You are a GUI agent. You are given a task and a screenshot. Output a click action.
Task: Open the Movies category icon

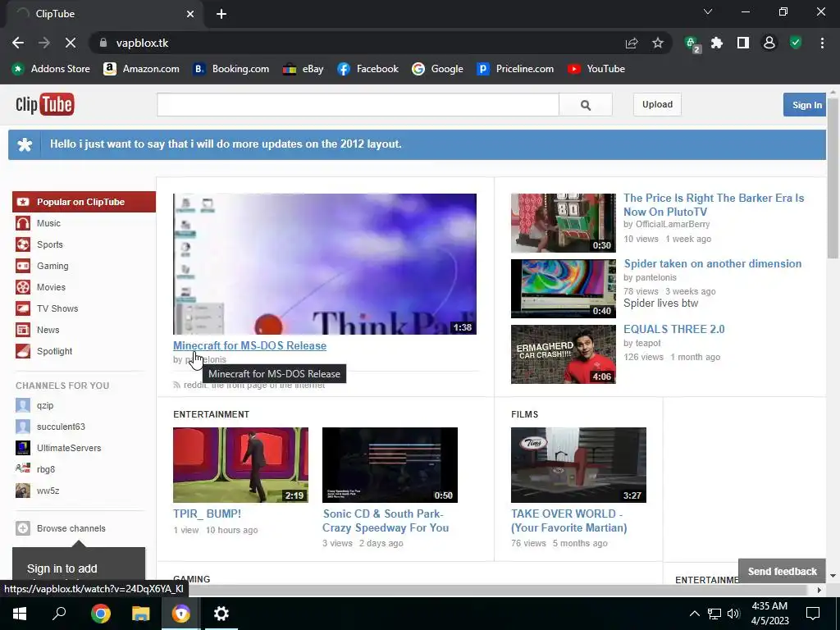click(23, 287)
